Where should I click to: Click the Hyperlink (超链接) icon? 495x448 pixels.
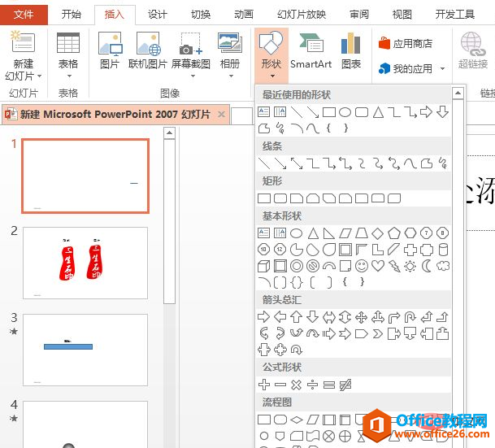click(472, 44)
